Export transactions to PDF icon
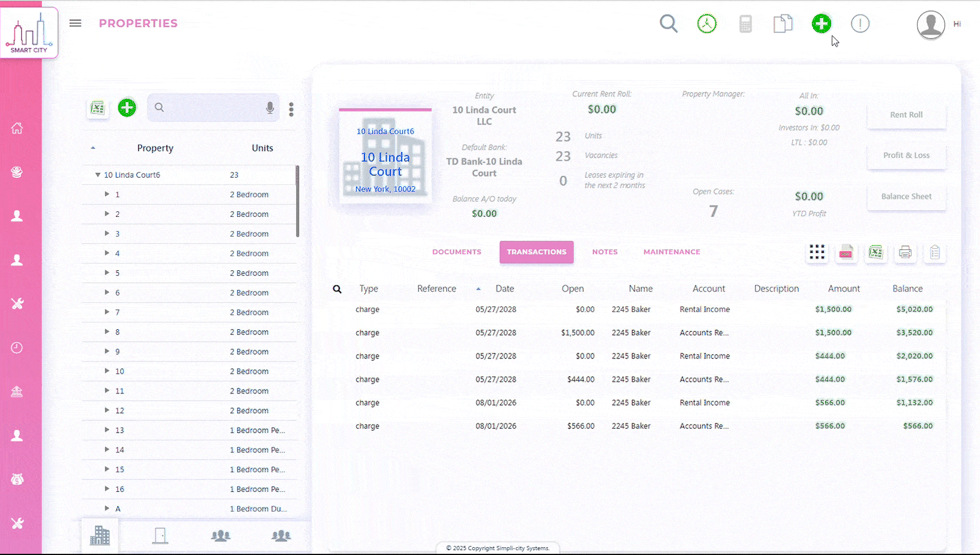The width and height of the screenshot is (980, 555). 846,252
